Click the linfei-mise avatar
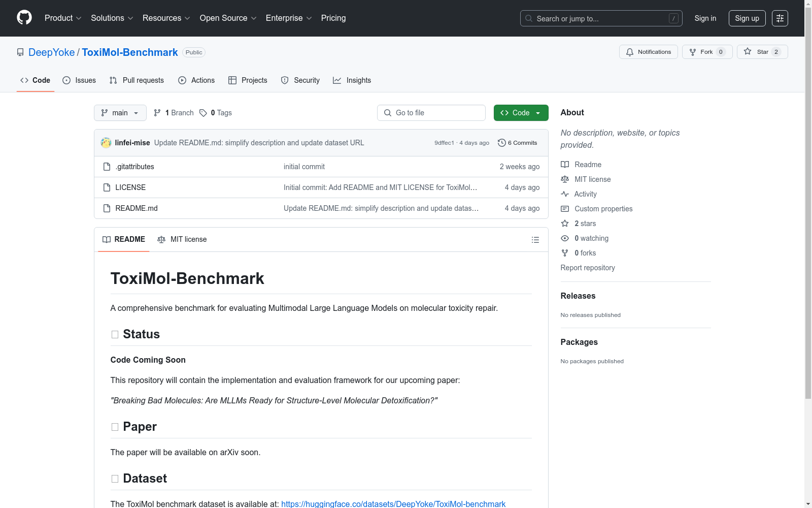Screen dimensions: 812x508 (106, 143)
